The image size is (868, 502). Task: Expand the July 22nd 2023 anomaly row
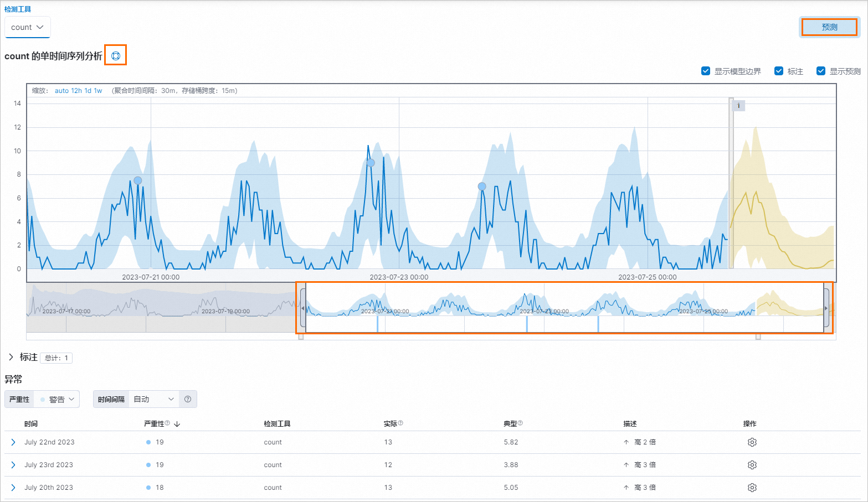[x=13, y=442]
